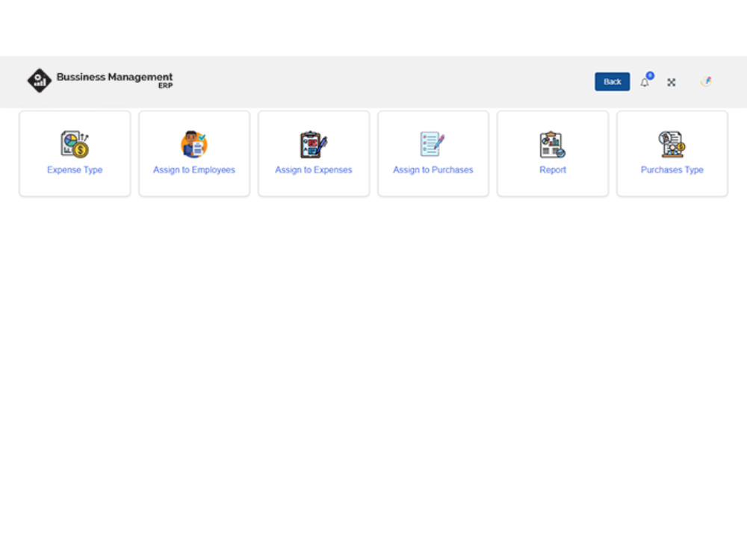Select the Report document icon
This screenshot has width=747, height=560.
click(x=553, y=143)
